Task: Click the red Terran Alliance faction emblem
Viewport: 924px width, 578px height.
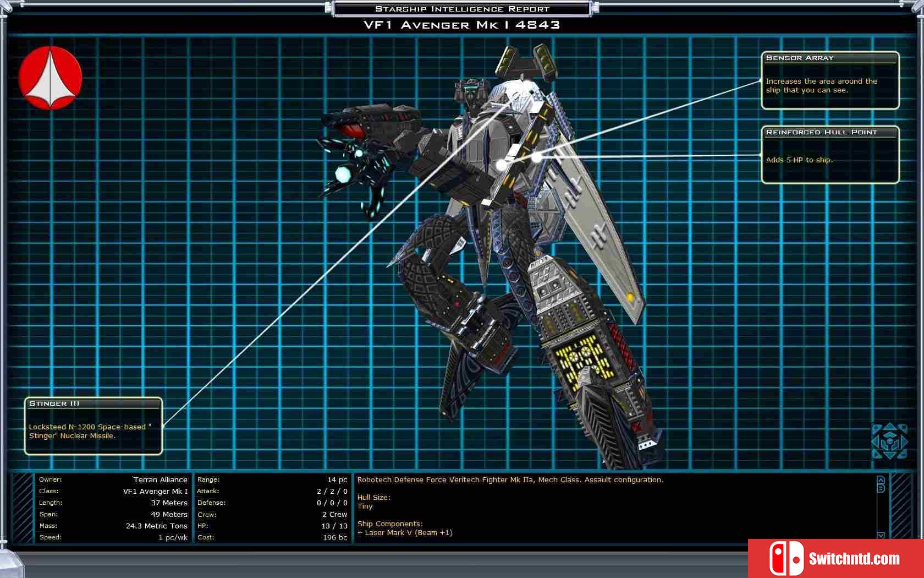Action: 50,78
